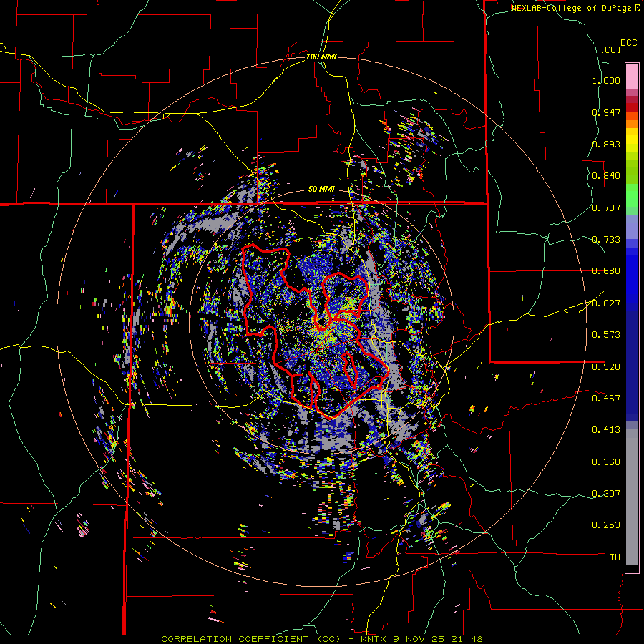
Task: Select the KMTX station identifier
Action: pos(375,639)
